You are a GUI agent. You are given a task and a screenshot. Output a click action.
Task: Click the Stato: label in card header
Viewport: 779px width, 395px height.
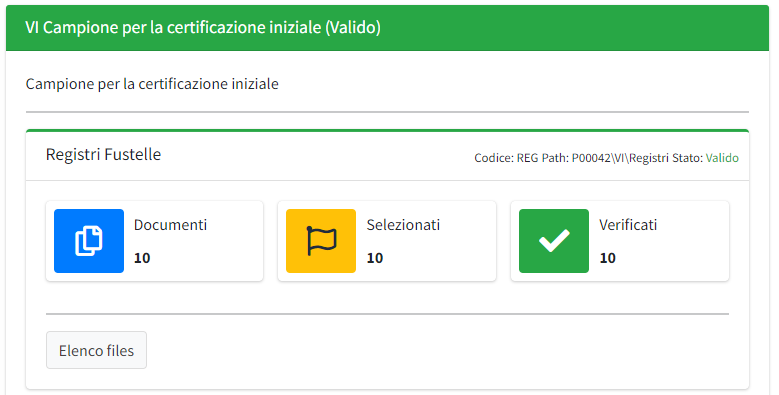click(x=688, y=158)
